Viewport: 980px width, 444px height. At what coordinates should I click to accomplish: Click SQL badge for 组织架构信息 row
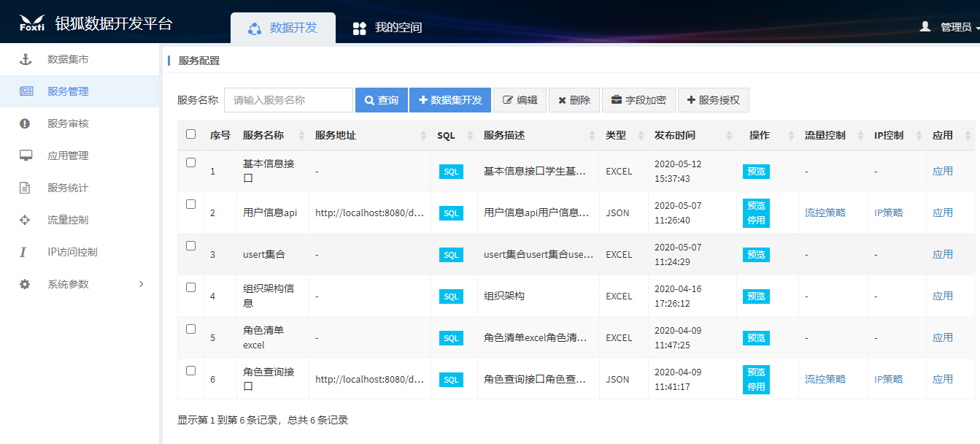[451, 296]
